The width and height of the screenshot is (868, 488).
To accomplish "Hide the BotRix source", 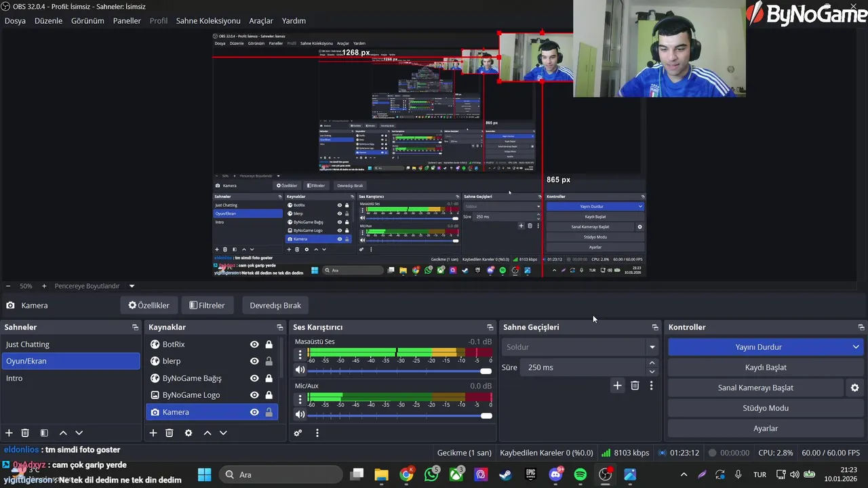I will tap(254, 344).
